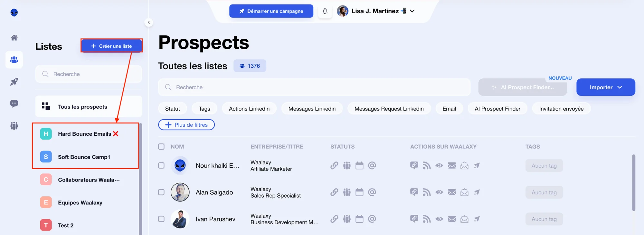Click the calendar icon in Ivan Parushev's row
This screenshot has width=644, height=235.
click(x=359, y=219)
